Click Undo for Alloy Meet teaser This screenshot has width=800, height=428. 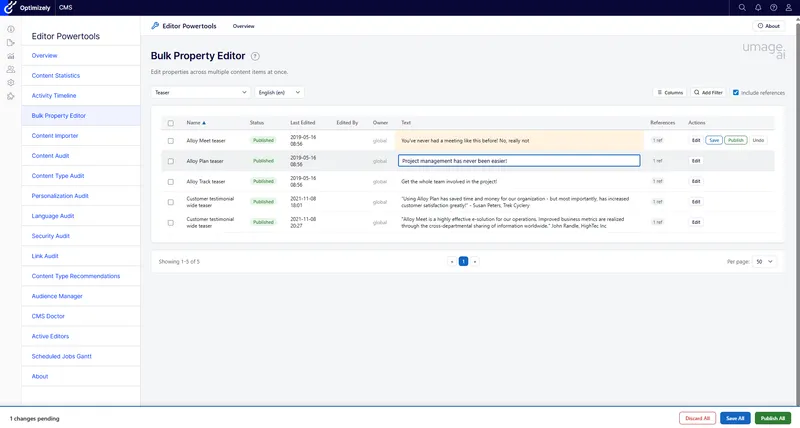click(758, 140)
